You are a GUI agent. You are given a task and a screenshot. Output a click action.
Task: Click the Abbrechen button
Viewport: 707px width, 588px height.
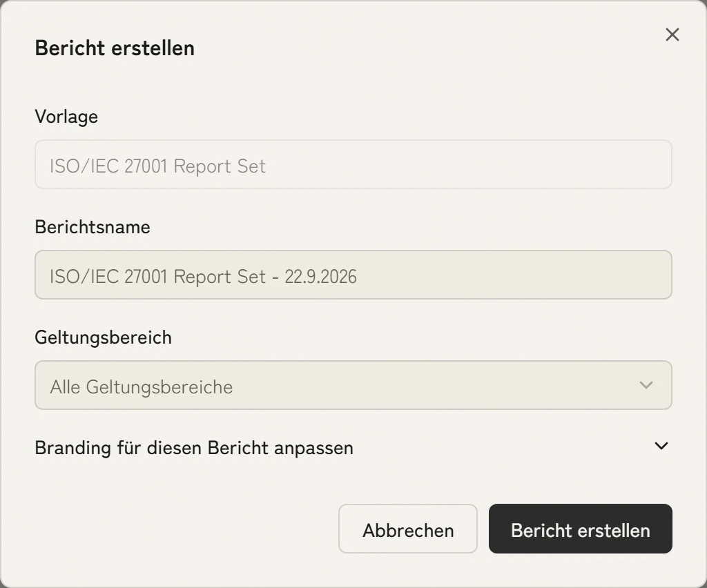[x=407, y=529]
